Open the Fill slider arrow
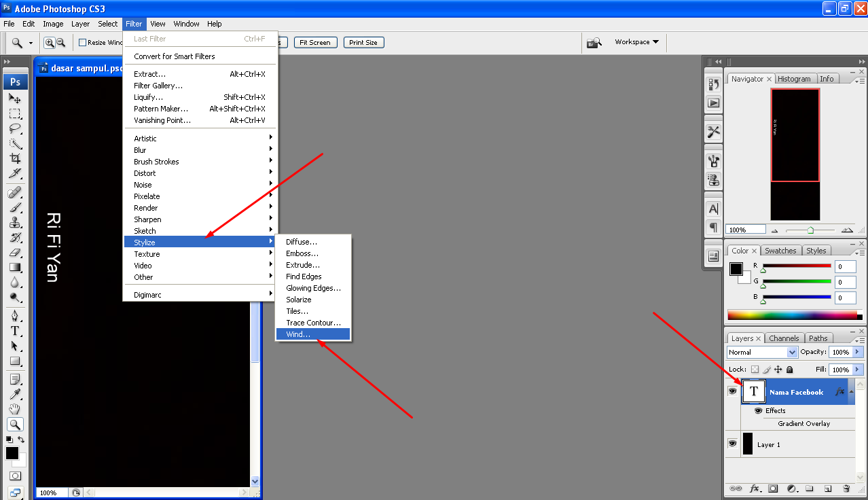This screenshot has width=868, height=500. click(x=858, y=370)
